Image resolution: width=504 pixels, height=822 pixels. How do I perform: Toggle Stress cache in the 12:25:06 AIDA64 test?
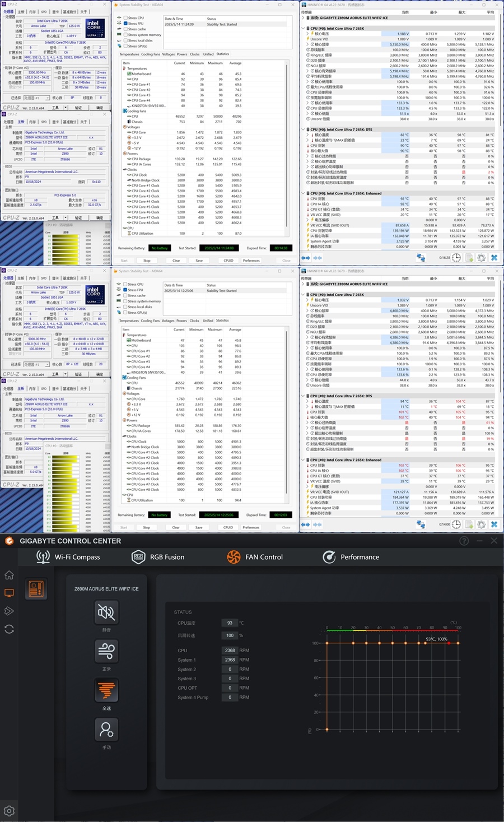click(125, 295)
